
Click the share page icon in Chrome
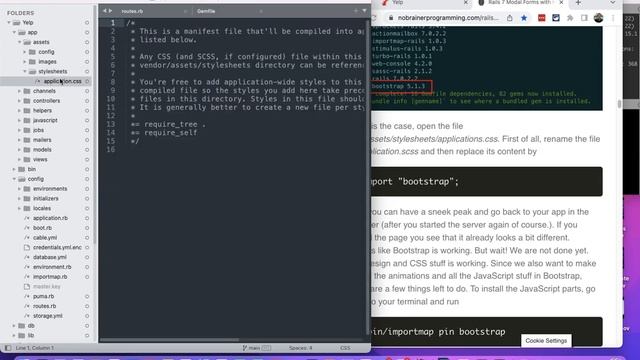pyautogui.click(x=510, y=18)
